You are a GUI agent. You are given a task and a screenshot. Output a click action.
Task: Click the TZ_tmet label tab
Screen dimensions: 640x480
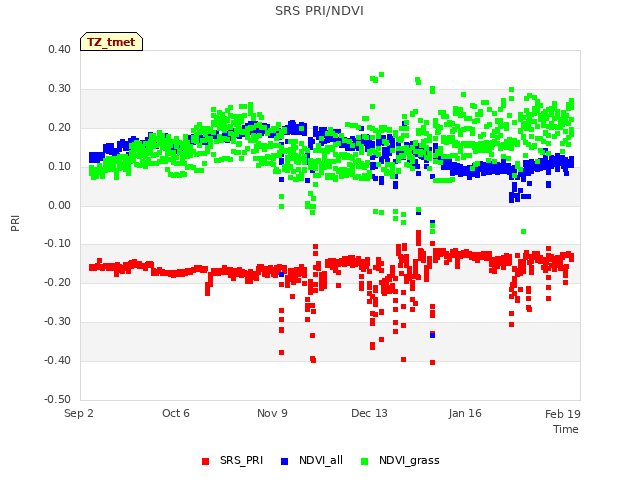[111, 42]
